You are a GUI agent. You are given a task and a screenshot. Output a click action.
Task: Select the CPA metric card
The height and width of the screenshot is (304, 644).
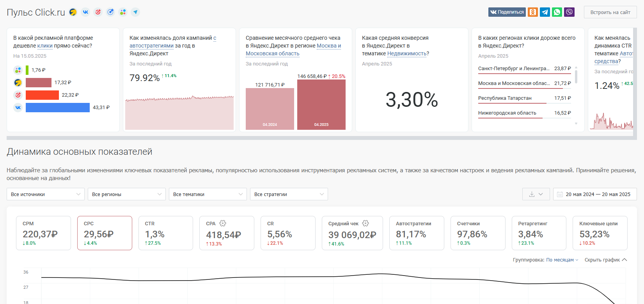[x=227, y=233]
